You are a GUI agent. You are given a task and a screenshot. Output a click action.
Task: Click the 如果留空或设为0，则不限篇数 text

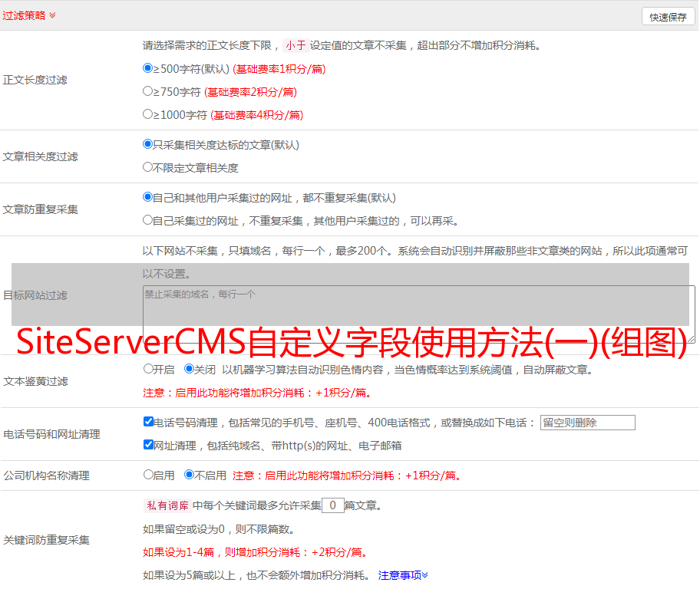pos(220,530)
